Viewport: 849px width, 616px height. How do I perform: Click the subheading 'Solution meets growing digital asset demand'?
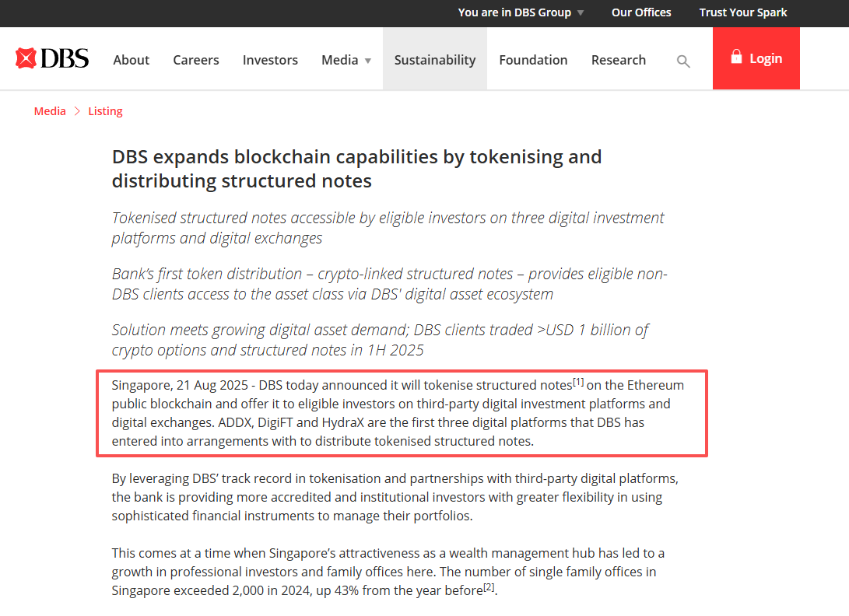pos(380,340)
